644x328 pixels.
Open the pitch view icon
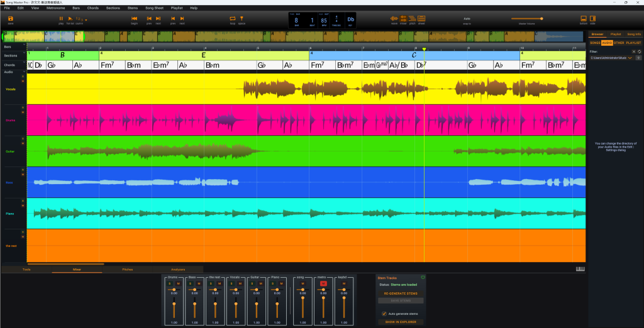(412, 19)
